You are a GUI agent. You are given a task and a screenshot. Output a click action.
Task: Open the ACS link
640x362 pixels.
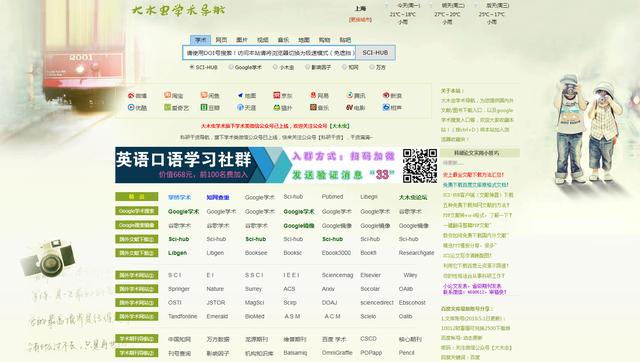[x=289, y=289]
